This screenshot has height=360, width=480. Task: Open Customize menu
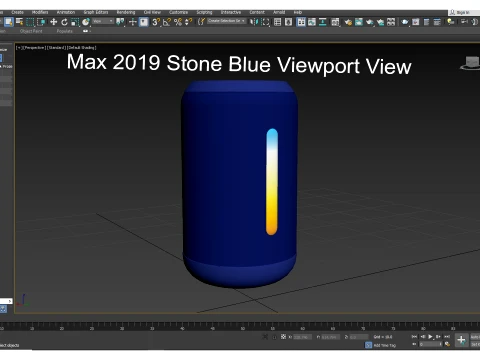pos(178,12)
